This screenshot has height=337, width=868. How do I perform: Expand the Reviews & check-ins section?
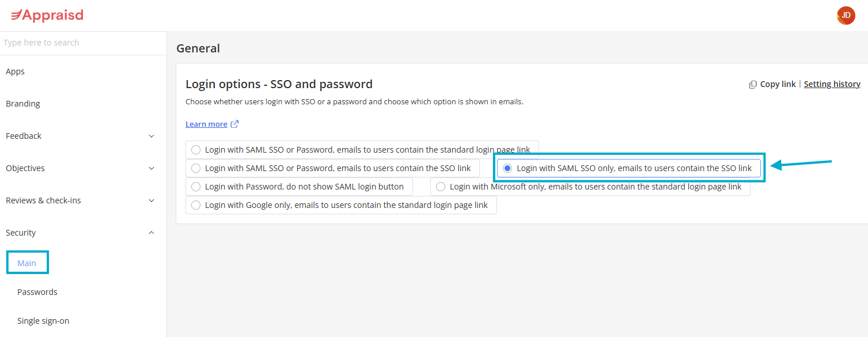[x=151, y=200]
